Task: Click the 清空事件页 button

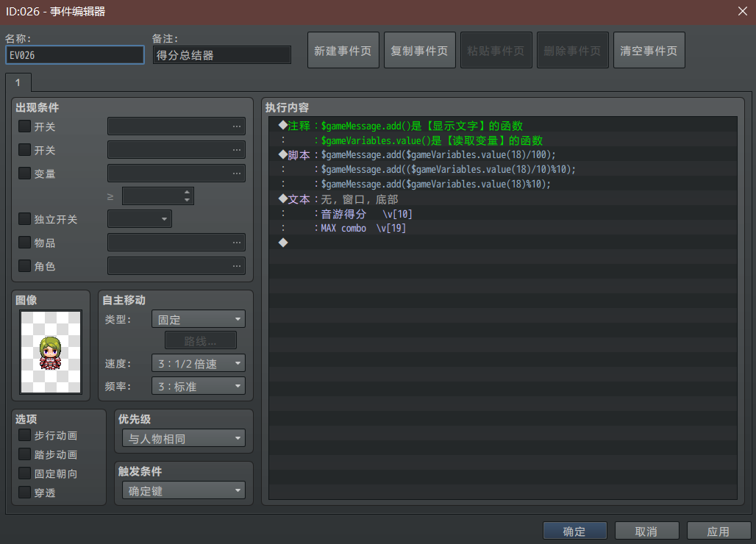Action: (x=649, y=50)
